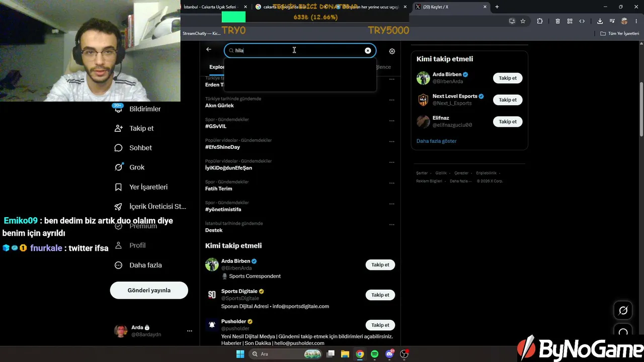This screenshot has height=362, width=644.
Task: Click the Şartlar footer link
Action: (422, 173)
